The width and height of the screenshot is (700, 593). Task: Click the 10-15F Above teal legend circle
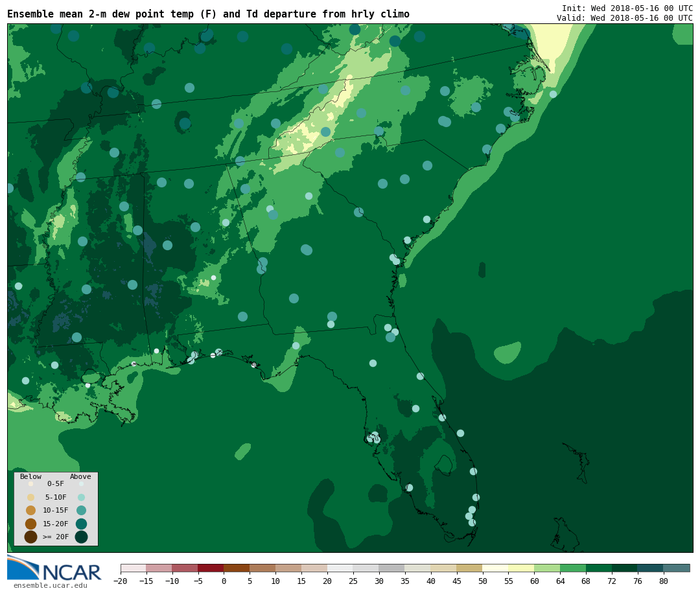[81, 510]
